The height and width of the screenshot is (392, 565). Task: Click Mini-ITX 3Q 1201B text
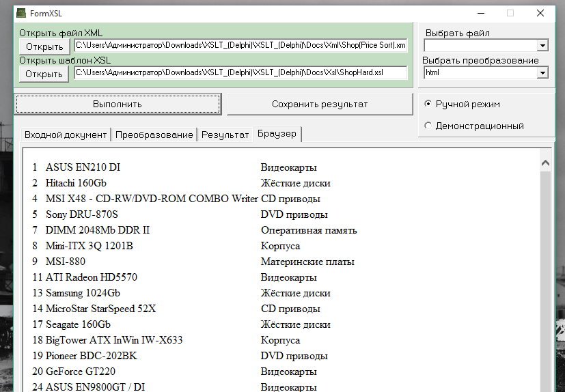point(89,246)
